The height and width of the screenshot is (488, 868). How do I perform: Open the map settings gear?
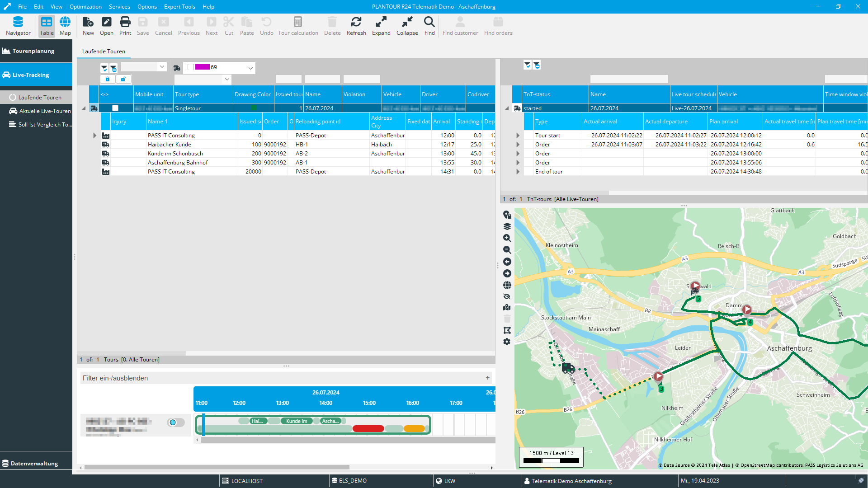507,342
